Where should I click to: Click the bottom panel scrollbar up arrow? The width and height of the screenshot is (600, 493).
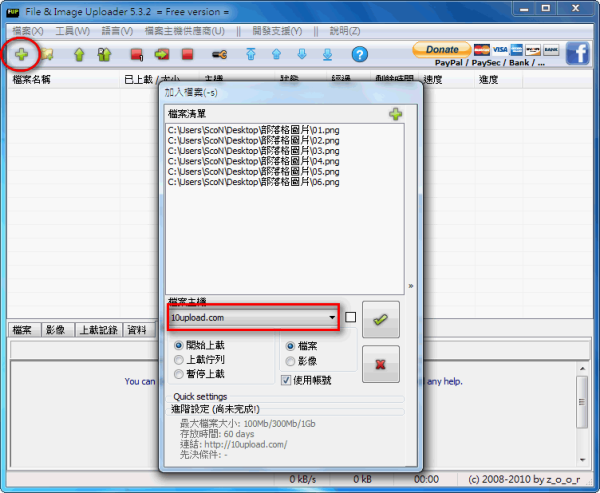[582, 368]
